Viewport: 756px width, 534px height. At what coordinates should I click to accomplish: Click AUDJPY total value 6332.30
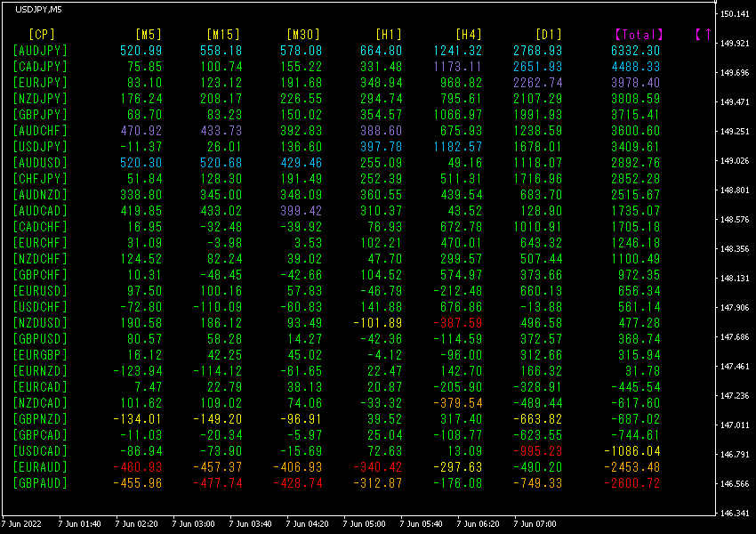635,51
